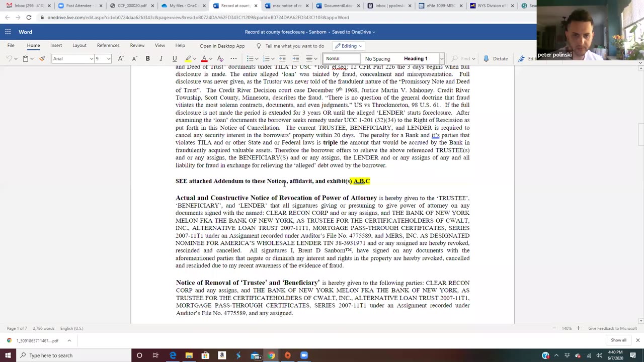Click Give Feedback to Microsoft
Screen dimensions: 644x362
(612, 328)
